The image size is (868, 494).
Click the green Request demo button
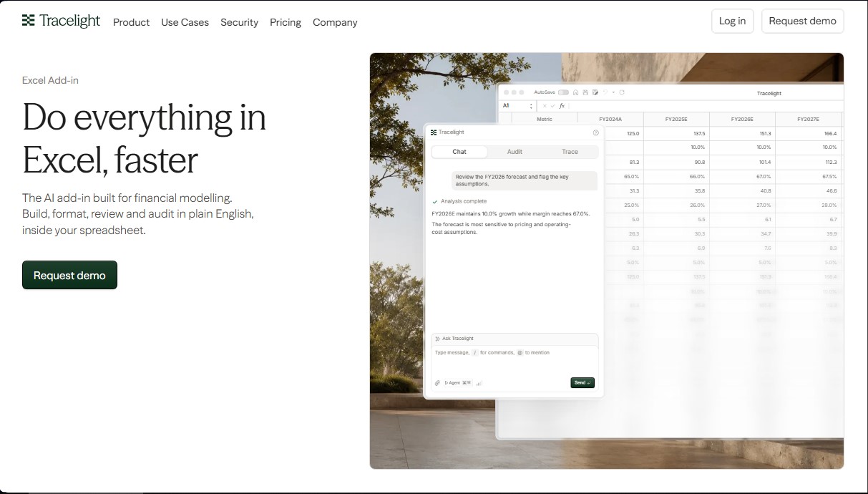click(69, 275)
